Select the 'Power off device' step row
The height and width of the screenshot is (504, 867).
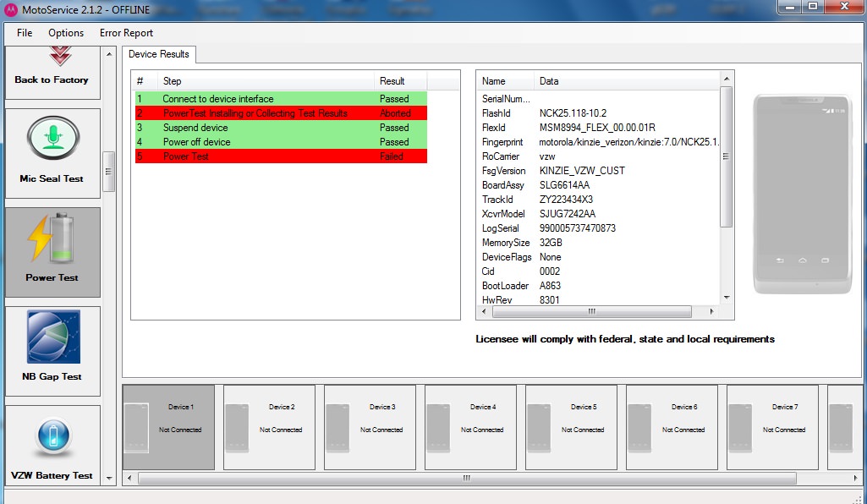(281, 142)
